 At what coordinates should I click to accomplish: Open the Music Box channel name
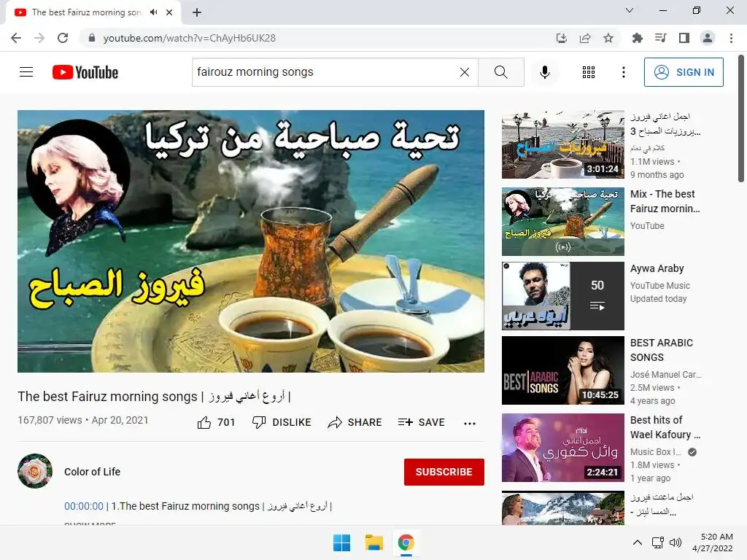tap(656, 452)
